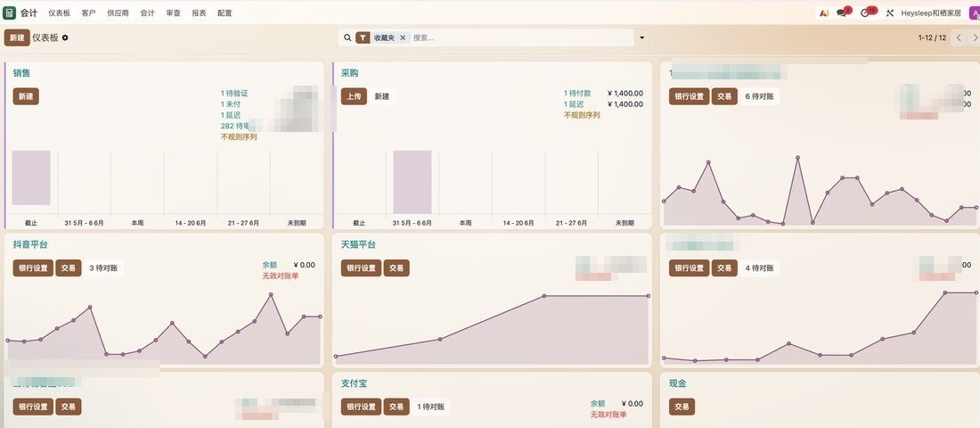This screenshot has height=428, width=980.
Task: Click 1 延迟 in the 销售 card
Action: (x=231, y=115)
